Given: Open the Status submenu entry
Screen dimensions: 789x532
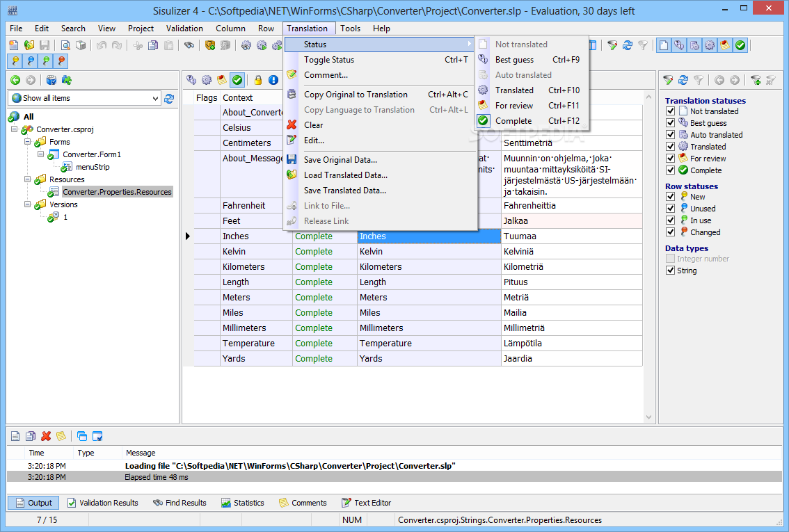Looking at the screenshot, I should click(x=380, y=45).
